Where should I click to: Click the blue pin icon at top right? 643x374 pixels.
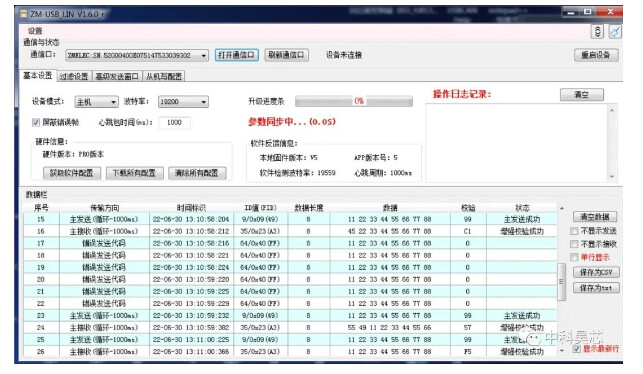615,32
